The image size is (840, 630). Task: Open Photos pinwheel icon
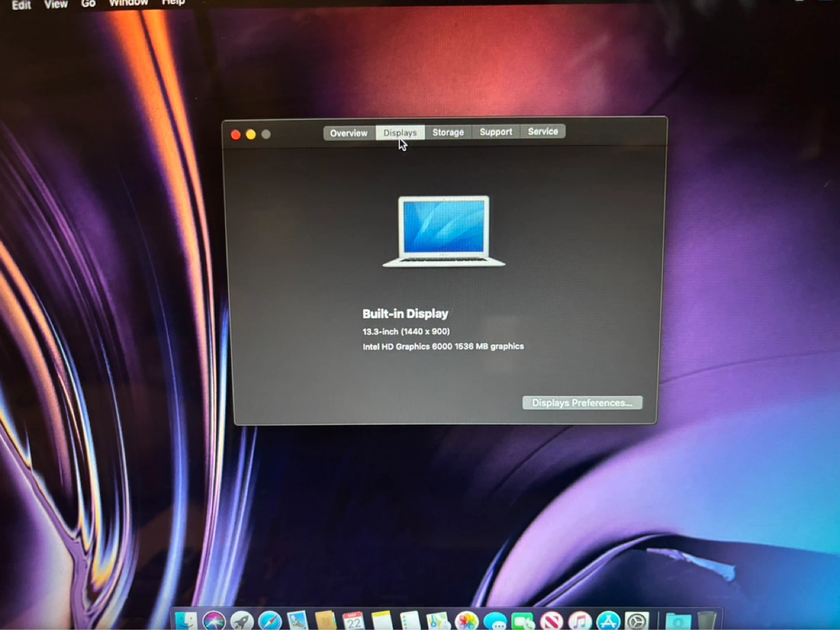tap(466, 621)
